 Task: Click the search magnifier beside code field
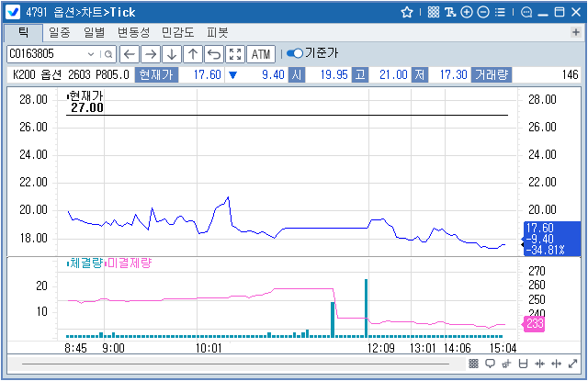pos(108,53)
